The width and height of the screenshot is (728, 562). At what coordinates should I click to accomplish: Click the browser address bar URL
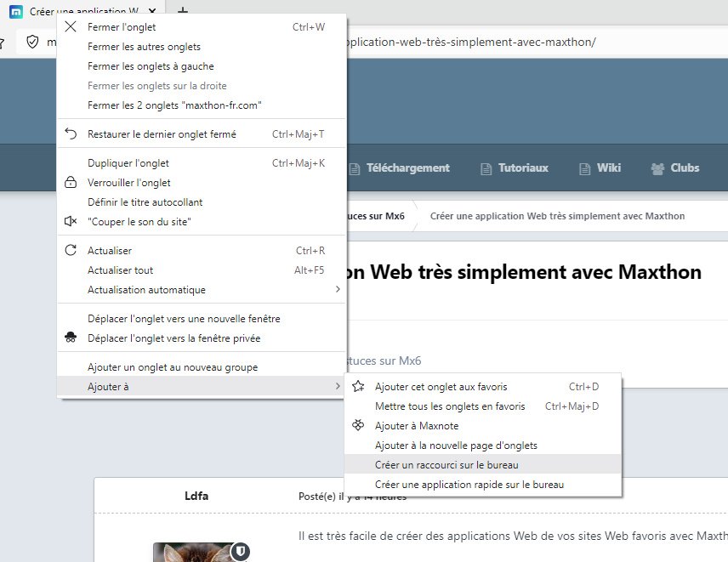pyautogui.click(x=469, y=42)
